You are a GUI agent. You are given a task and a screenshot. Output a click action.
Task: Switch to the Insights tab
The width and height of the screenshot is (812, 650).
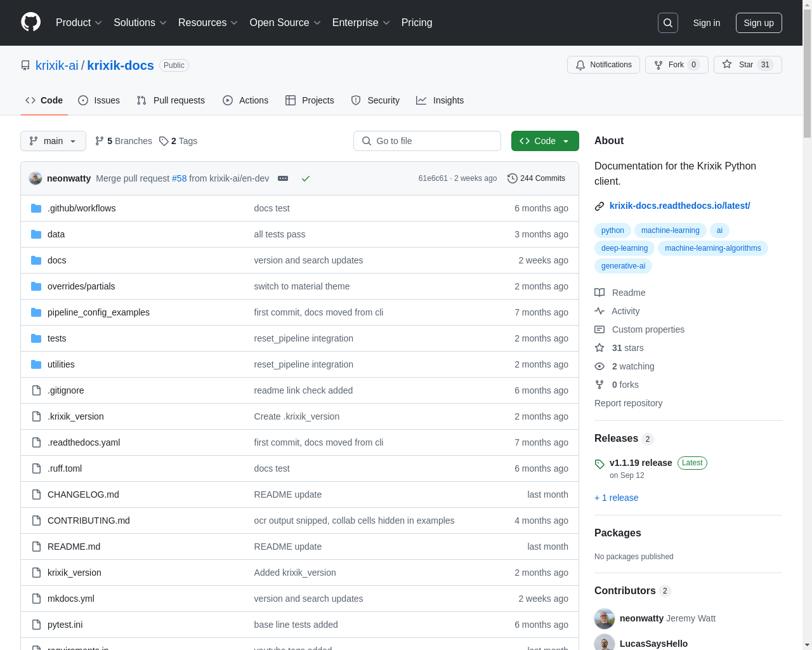tap(440, 100)
